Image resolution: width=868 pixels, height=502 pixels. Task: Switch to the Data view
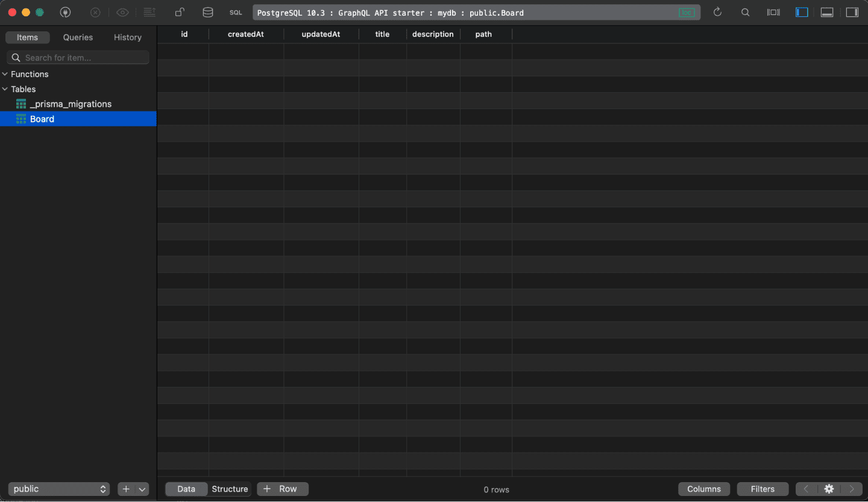186,489
